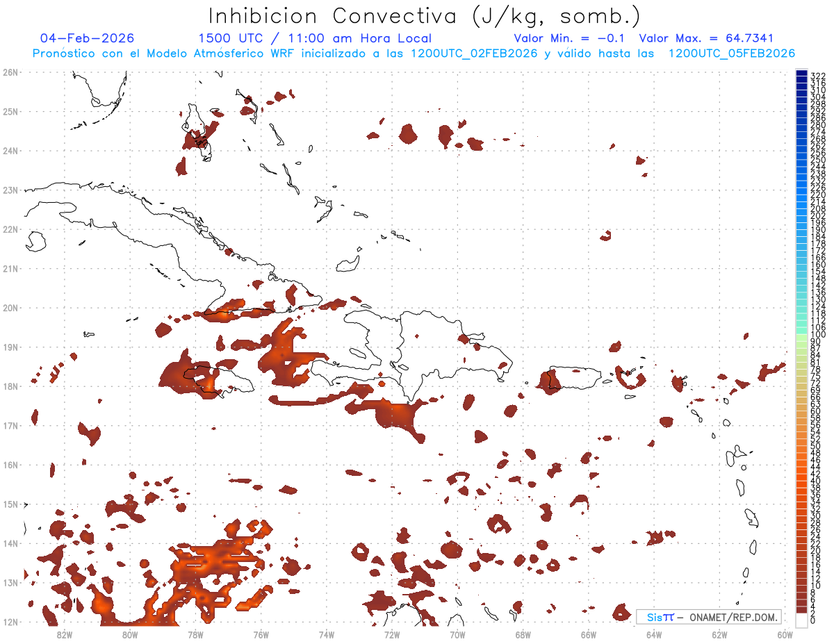Viewport: 834px width, 644px height.
Task: Click the 70W longitude label
Action: point(457,634)
